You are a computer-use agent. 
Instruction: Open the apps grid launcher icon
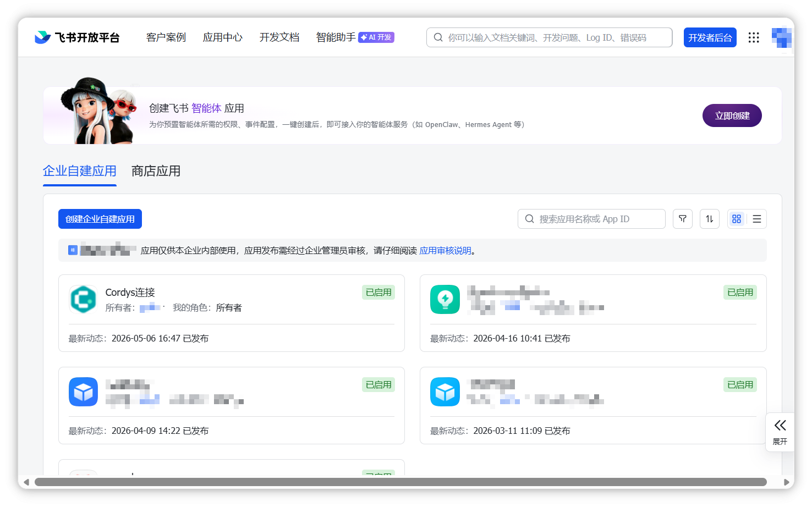(754, 37)
